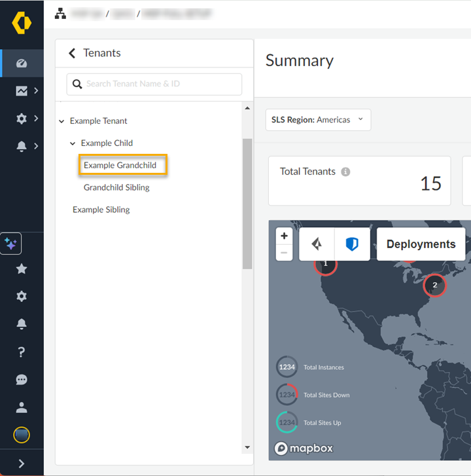Image resolution: width=471 pixels, height=476 pixels.
Task: Click the AI sparkle assistant icon
Action: (x=11, y=244)
